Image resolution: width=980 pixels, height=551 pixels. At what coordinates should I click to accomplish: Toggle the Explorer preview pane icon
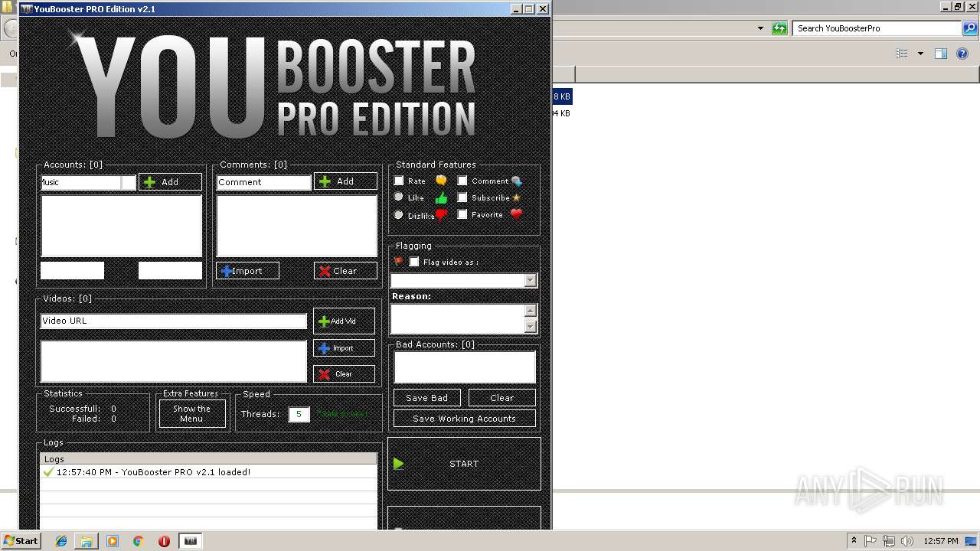[941, 54]
